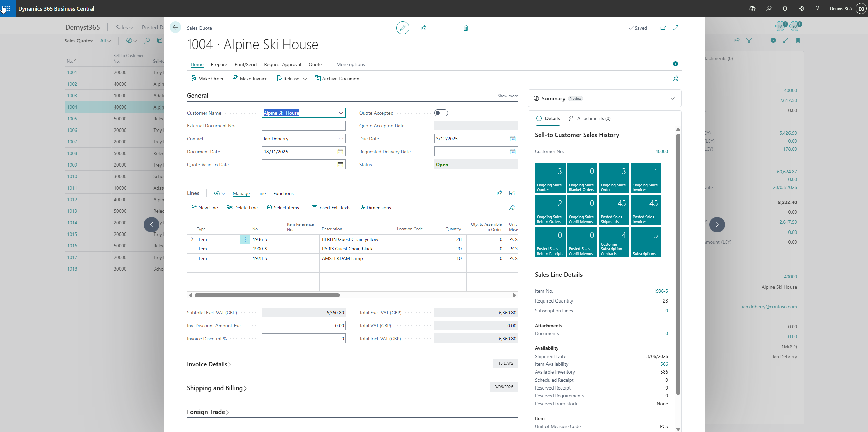Open the Release dropdown arrow
868x432 pixels.
(x=305, y=79)
